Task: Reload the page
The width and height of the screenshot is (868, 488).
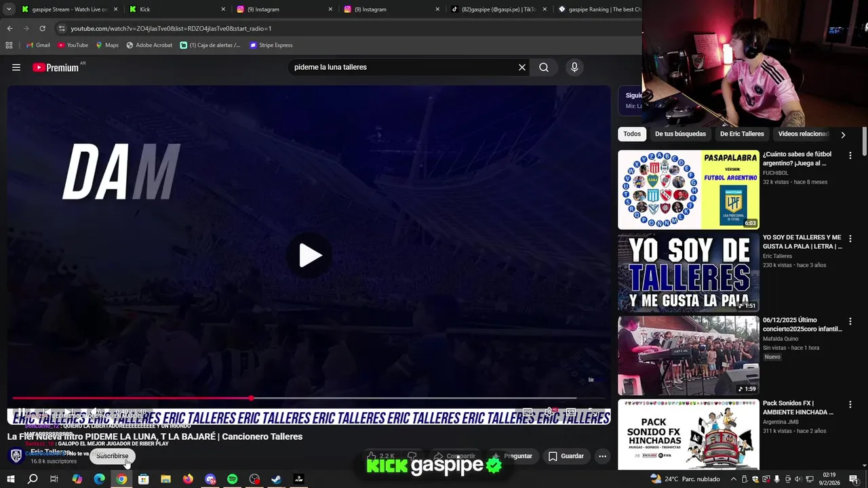Action: [x=42, y=28]
